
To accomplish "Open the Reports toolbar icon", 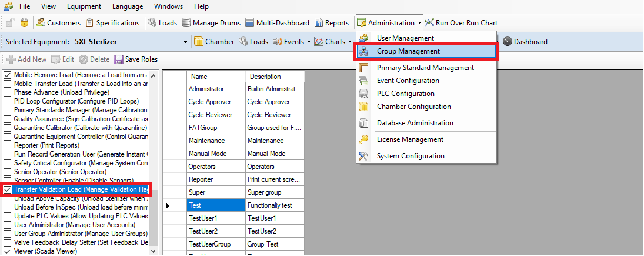I will [319, 23].
